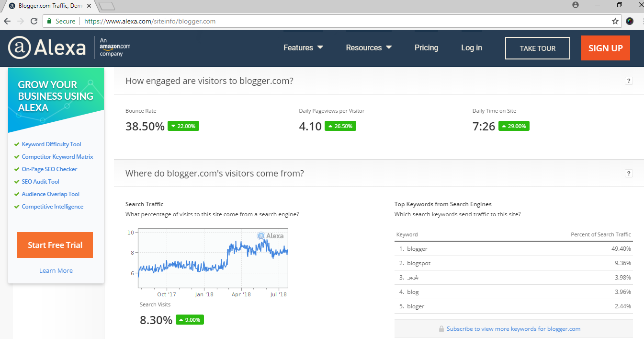
Task: Open the Audience Overlap Tool link
Action: click(51, 194)
